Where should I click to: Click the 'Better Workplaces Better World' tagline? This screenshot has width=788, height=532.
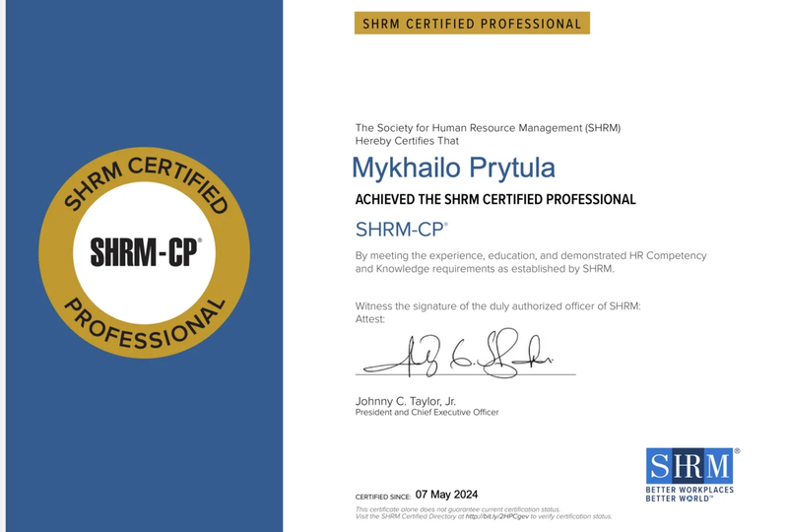pyautogui.click(x=689, y=494)
